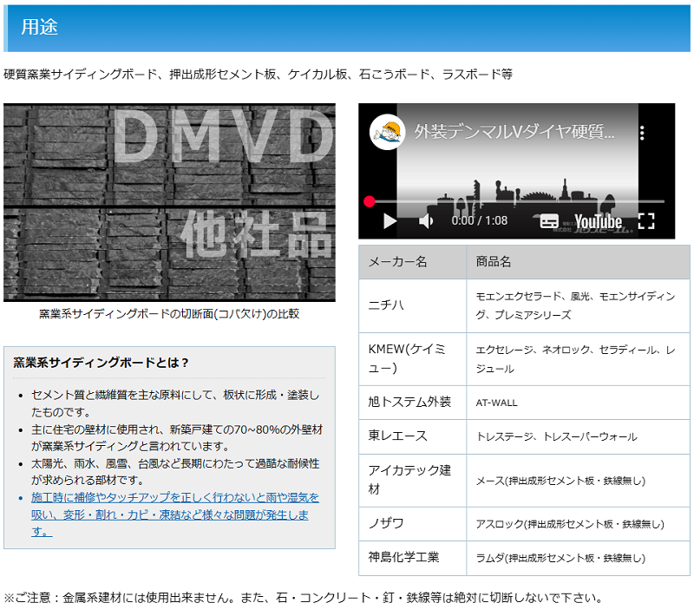Click the 硬質窯業サイディングボード usage description line

click(258, 74)
